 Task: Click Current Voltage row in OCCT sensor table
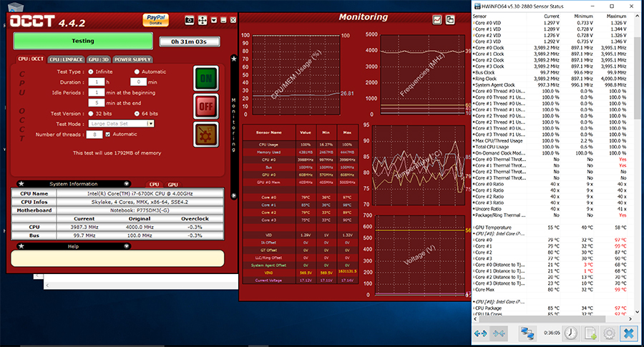tap(301, 280)
